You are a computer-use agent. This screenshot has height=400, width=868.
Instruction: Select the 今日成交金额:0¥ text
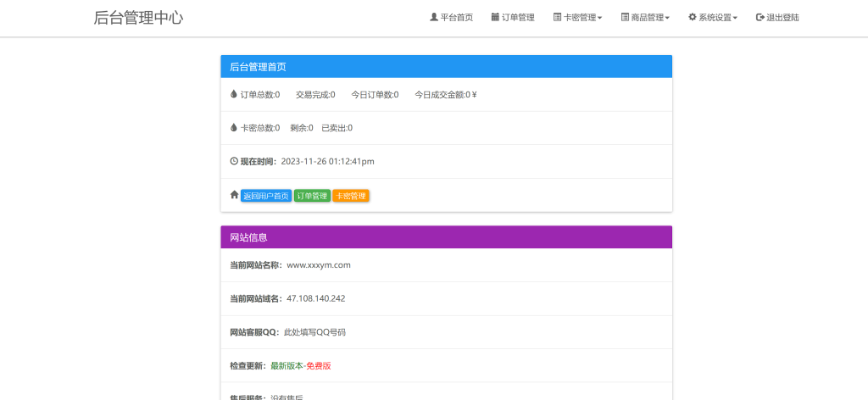[446, 95]
